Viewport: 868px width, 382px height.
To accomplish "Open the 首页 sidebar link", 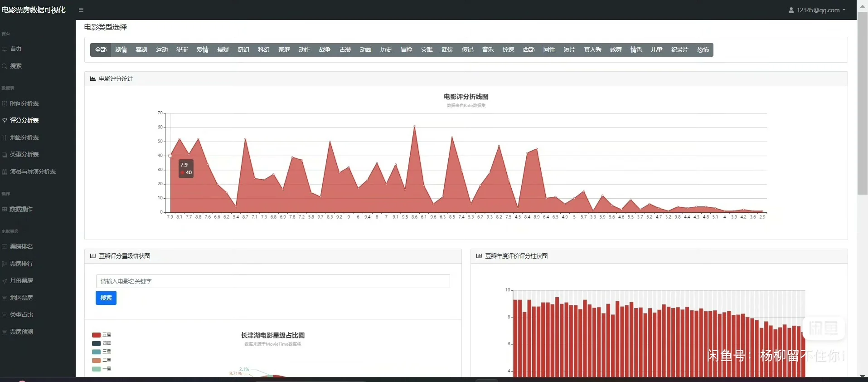I will [x=16, y=49].
